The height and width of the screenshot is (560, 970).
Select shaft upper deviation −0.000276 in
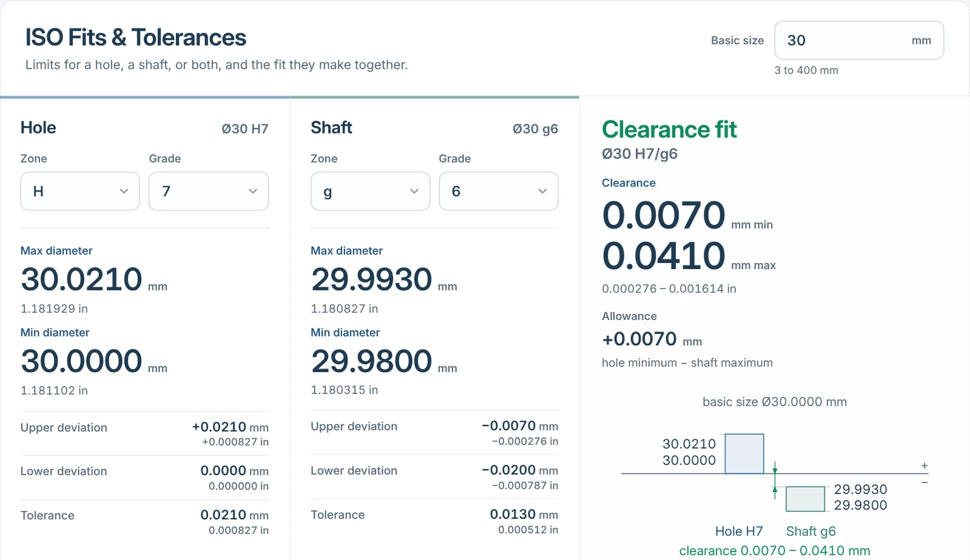(x=525, y=441)
